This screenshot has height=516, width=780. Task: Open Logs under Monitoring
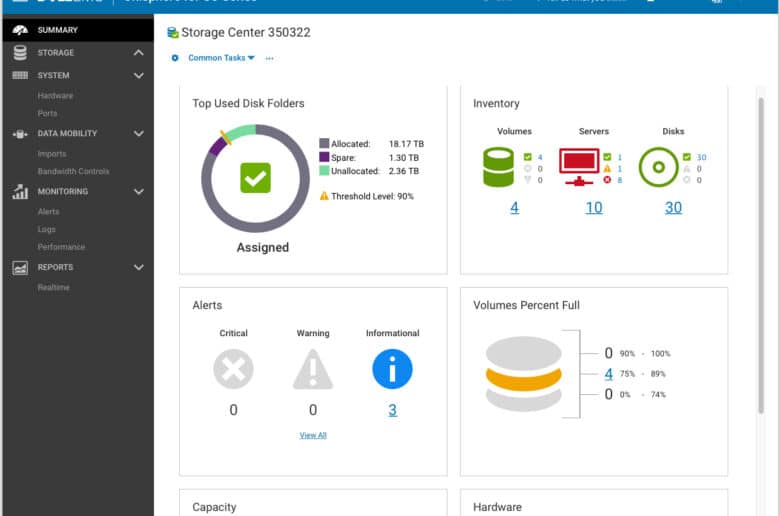[46, 229]
